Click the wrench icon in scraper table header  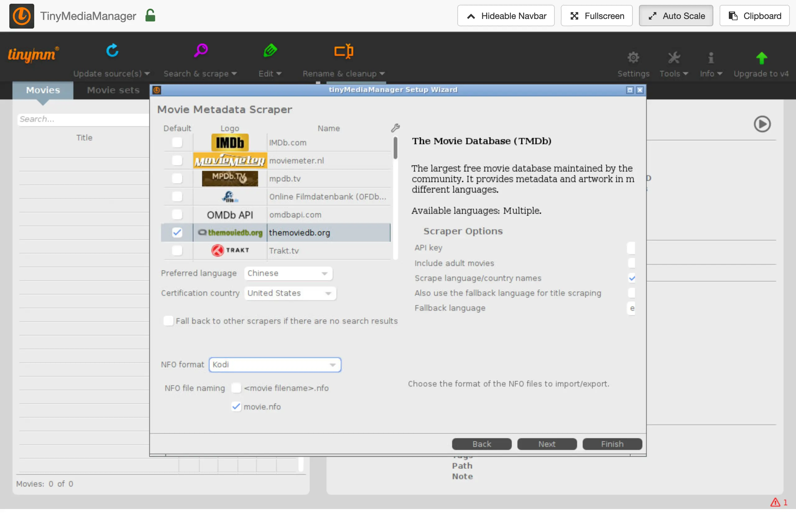(x=395, y=128)
